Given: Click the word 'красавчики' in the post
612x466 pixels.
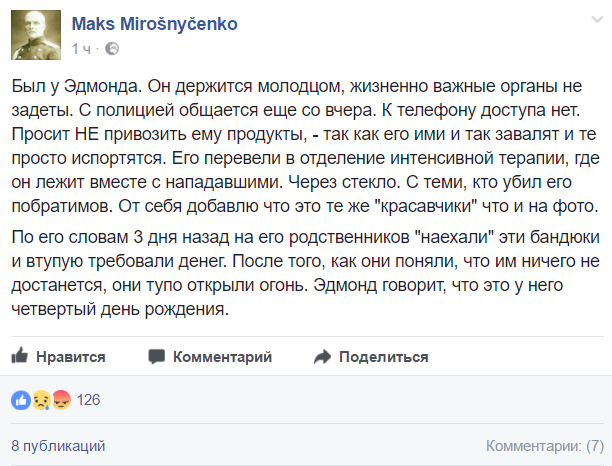Looking at the screenshot, I should pyautogui.click(x=429, y=206).
